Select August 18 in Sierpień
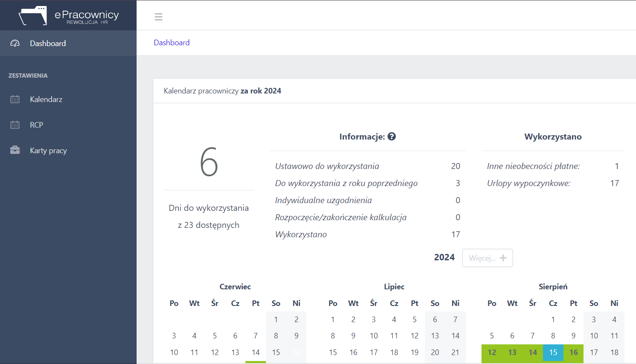The width and height of the screenshot is (636, 364). (614, 352)
